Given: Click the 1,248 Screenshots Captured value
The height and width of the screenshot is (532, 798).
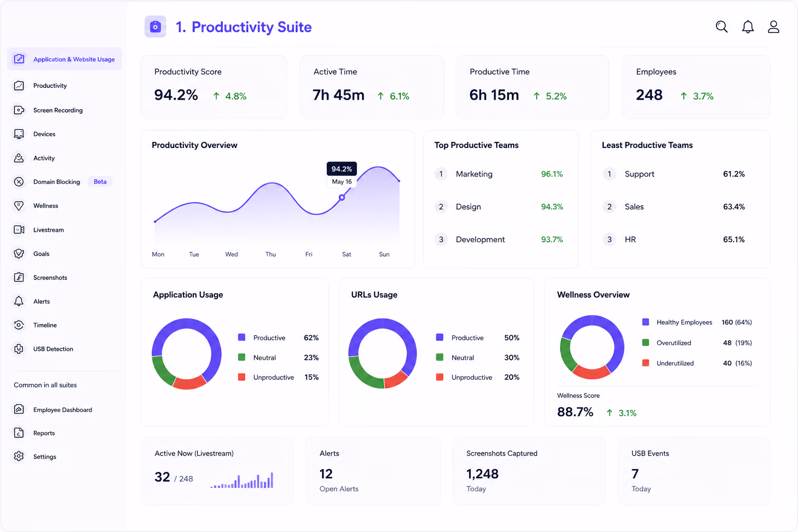Looking at the screenshot, I should click(482, 474).
